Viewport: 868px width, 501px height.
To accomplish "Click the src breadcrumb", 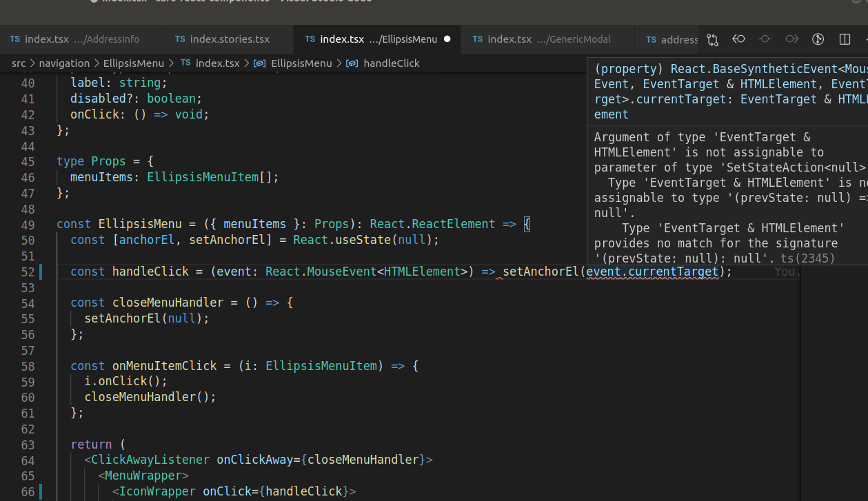I will pos(19,63).
